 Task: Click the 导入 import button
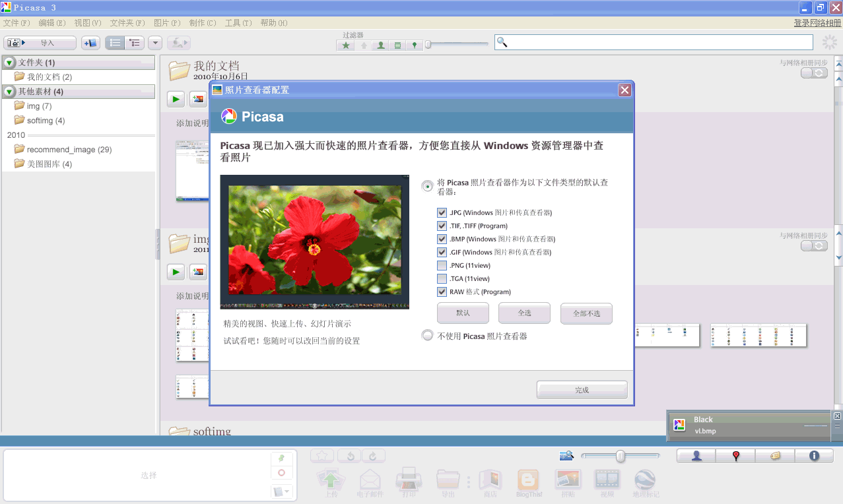(x=40, y=43)
